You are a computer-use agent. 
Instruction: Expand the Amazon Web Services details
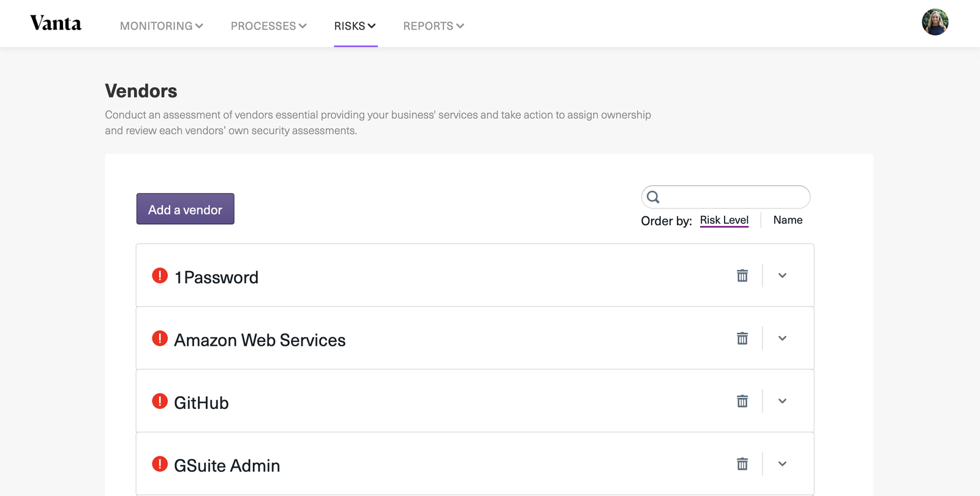click(782, 338)
